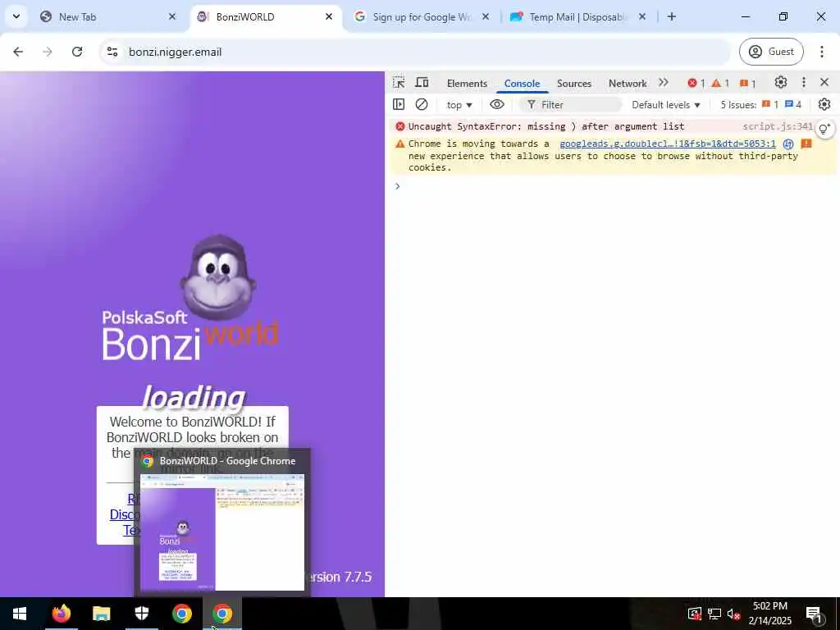Click the Uncaught SyntaxError message
The image size is (840, 630).
tap(546, 126)
